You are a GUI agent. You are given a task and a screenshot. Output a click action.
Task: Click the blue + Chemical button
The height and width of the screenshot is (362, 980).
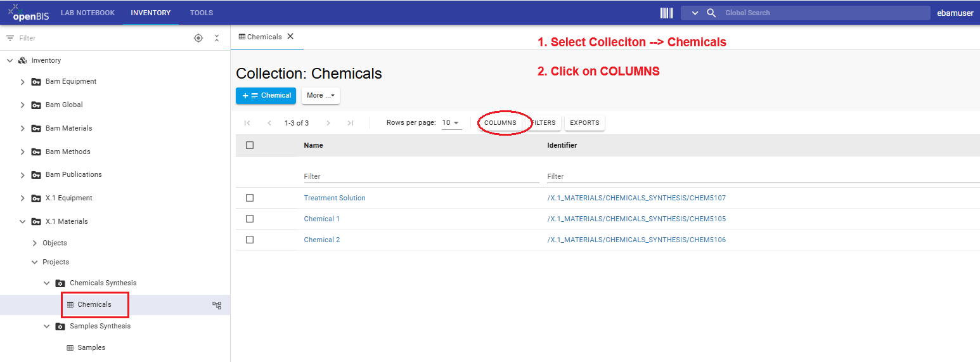pos(266,96)
